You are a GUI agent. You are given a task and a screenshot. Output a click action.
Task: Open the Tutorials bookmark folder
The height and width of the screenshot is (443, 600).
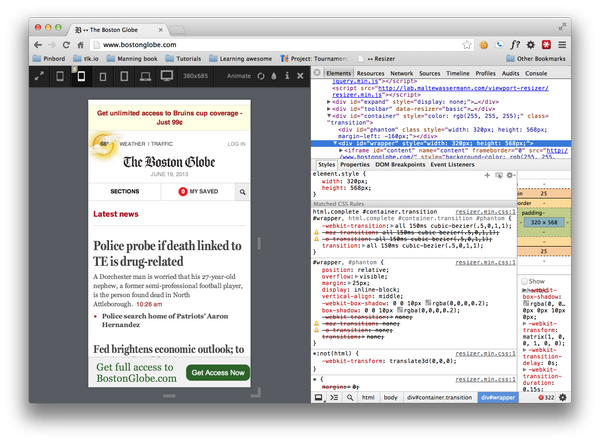tap(183, 59)
